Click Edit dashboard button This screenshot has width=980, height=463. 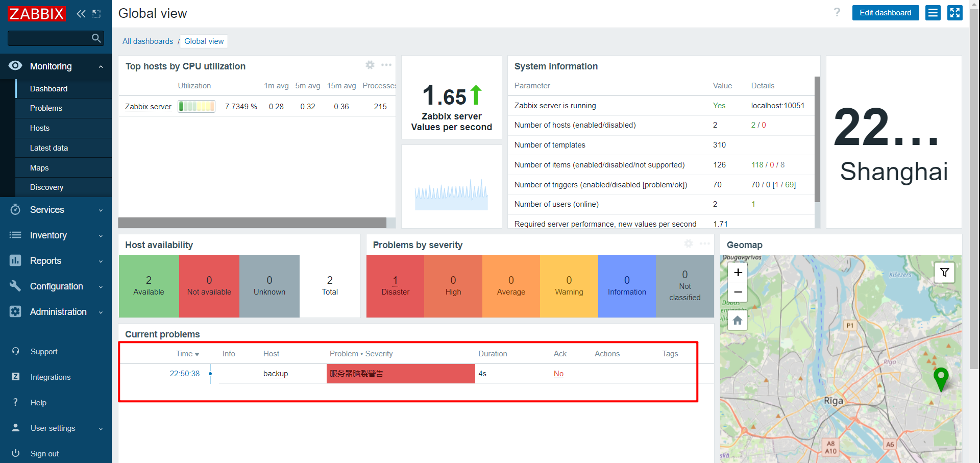[x=886, y=13]
